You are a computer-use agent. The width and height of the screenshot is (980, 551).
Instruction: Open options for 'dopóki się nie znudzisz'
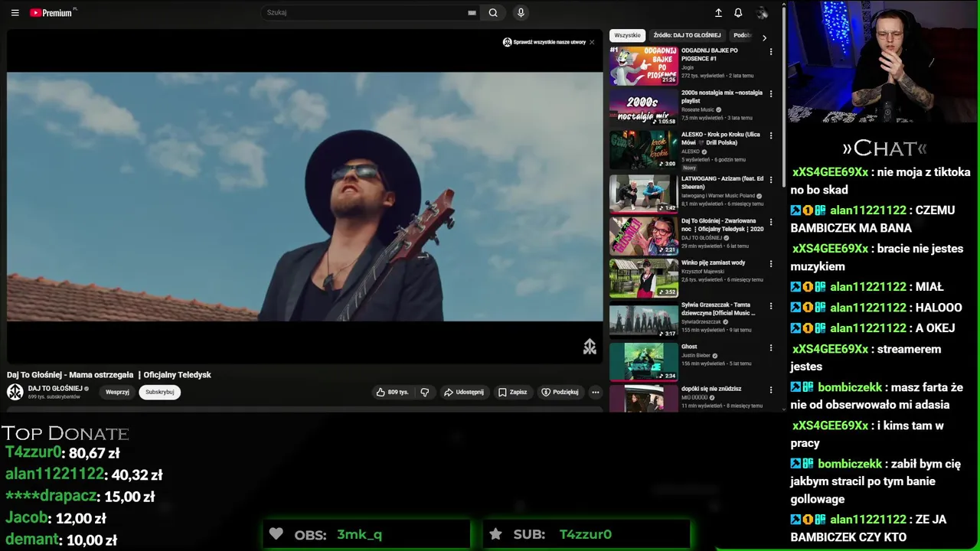pos(771,390)
